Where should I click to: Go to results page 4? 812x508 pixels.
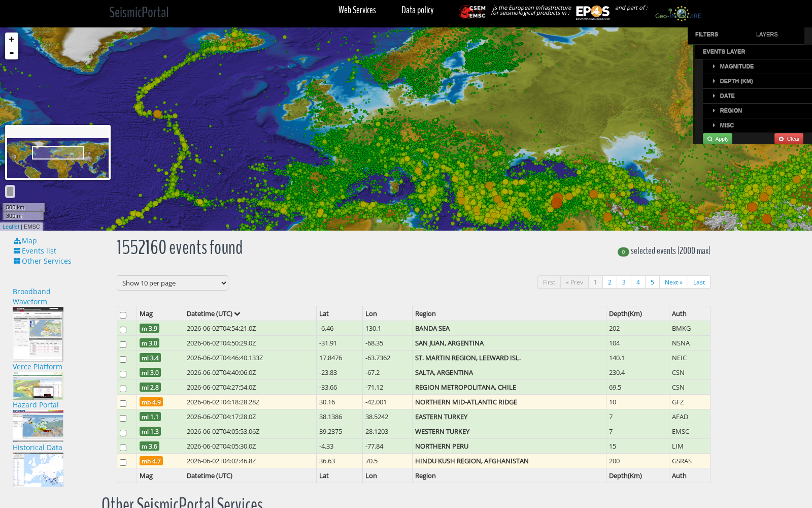[638, 282]
